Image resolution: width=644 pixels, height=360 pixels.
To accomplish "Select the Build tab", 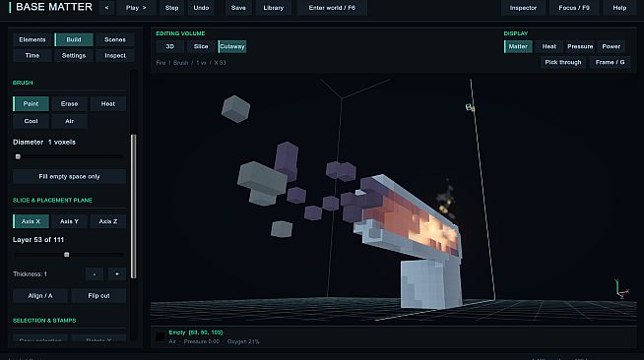I will tap(74, 39).
